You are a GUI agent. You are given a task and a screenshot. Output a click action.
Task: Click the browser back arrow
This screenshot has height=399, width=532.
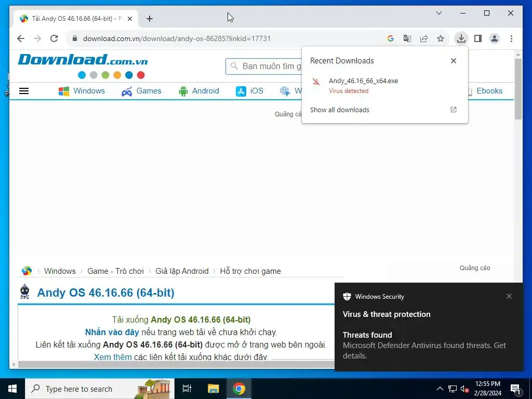(x=21, y=38)
